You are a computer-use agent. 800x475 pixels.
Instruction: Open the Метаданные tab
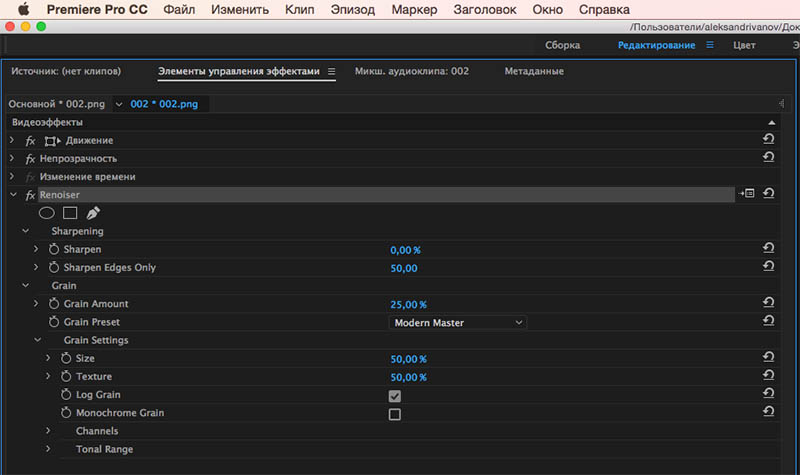[534, 71]
